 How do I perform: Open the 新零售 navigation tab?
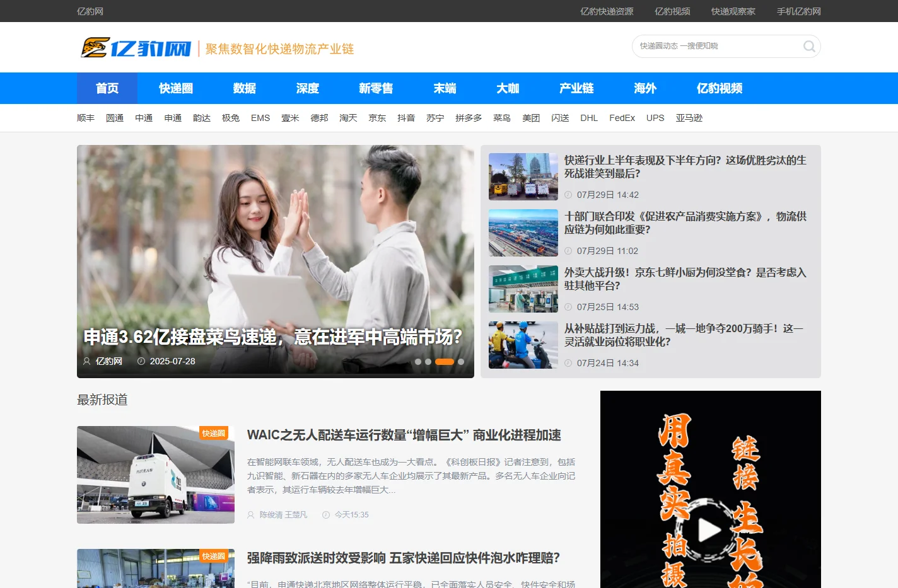point(376,88)
